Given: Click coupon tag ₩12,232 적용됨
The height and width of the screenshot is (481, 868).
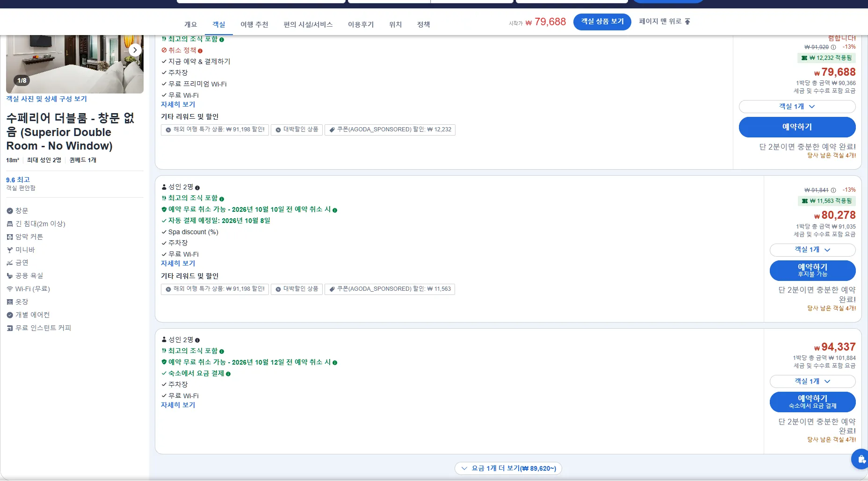Looking at the screenshot, I should pyautogui.click(x=826, y=58).
